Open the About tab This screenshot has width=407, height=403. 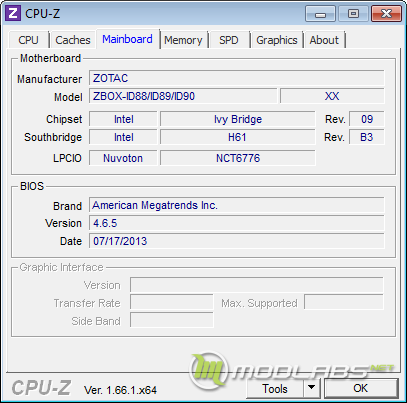[324, 40]
